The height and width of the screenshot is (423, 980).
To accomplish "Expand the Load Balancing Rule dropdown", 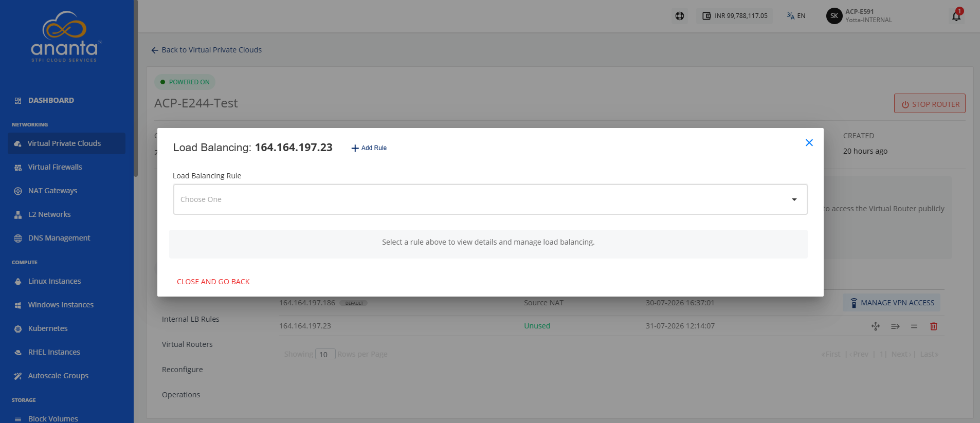I will click(x=490, y=199).
